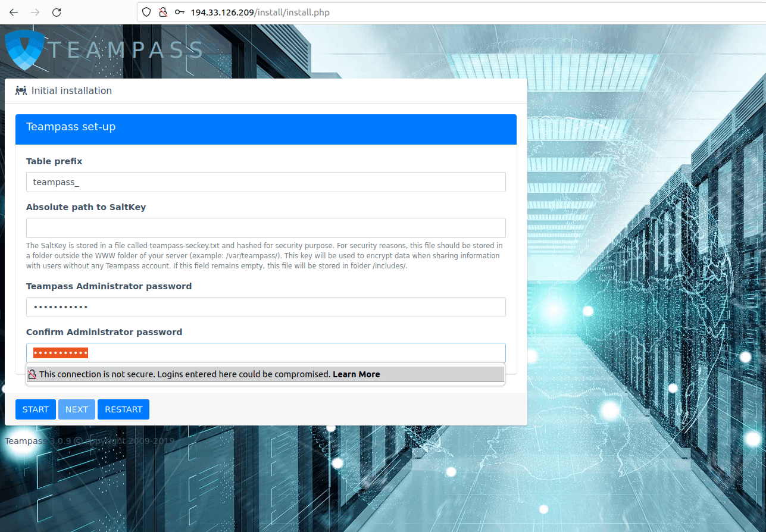Screen dimensions: 766x532
Task: Hit the RESTART button
Action: (x=123, y=409)
